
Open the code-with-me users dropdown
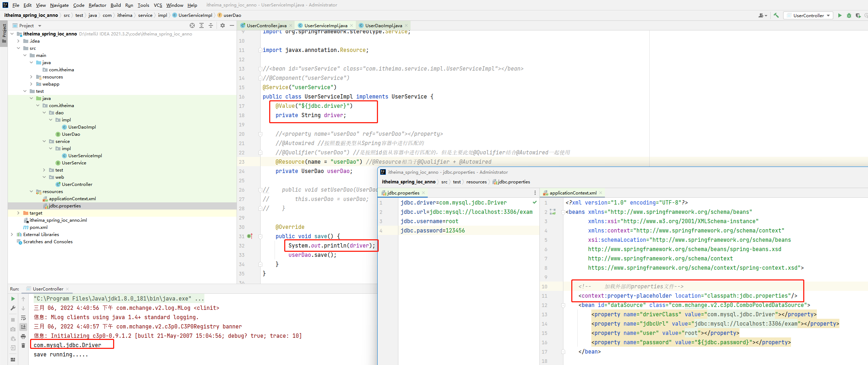pos(763,15)
